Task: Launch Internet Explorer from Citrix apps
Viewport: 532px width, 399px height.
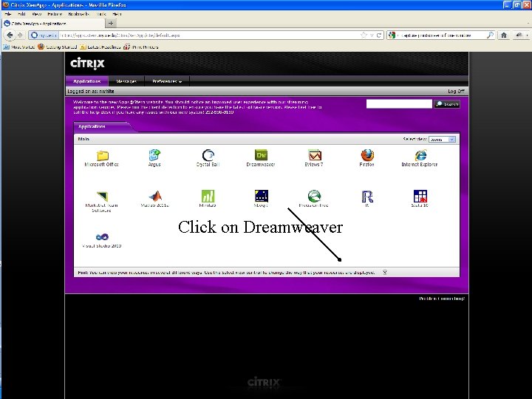Action: point(420,155)
